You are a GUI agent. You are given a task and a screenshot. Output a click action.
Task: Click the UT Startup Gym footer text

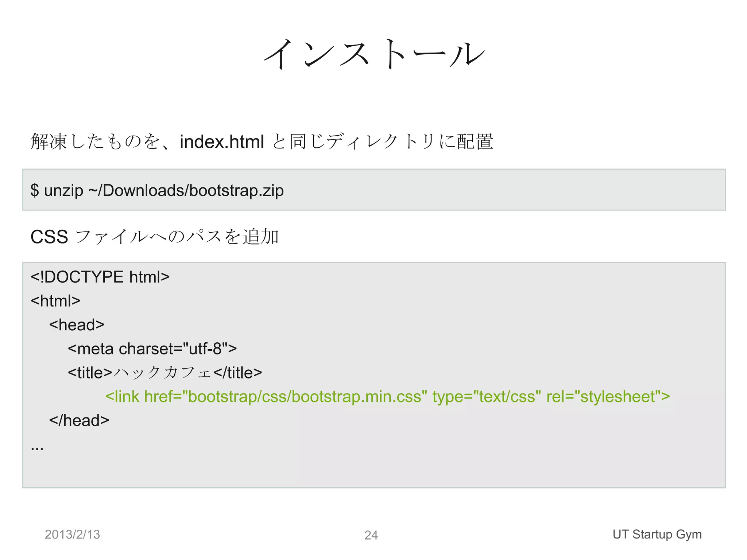coord(657,534)
